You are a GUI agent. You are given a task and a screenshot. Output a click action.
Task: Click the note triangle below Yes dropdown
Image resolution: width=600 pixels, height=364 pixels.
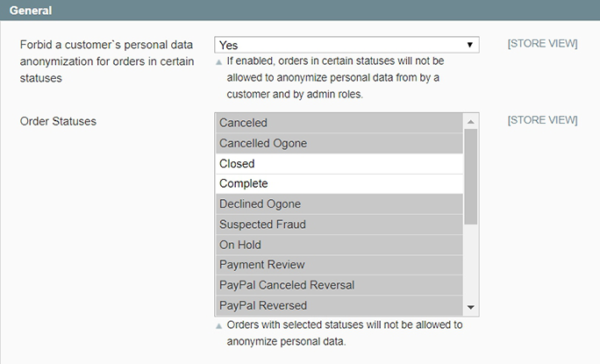[x=219, y=62]
